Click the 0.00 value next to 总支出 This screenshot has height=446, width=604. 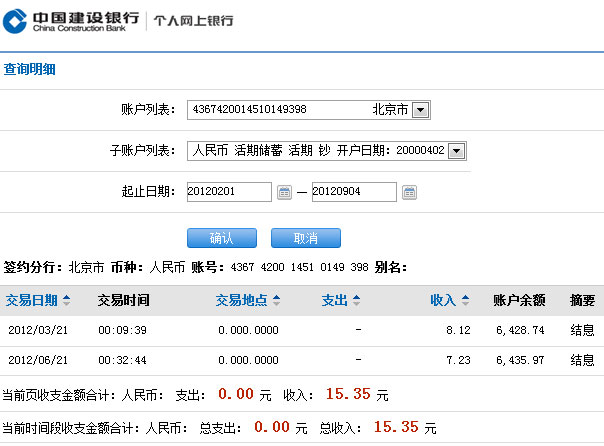(272, 427)
